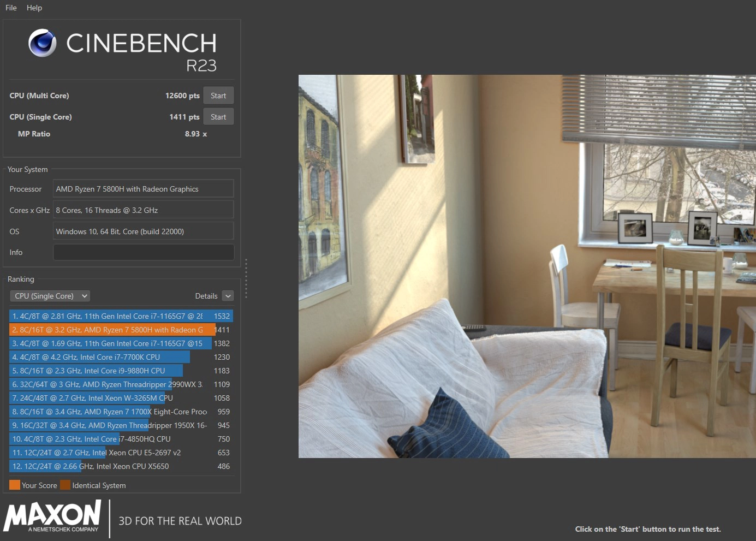The height and width of the screenshot is (541, 756).
Task: Click inside the Info text field
Action: pyautogui.click(x=143, y=252)
